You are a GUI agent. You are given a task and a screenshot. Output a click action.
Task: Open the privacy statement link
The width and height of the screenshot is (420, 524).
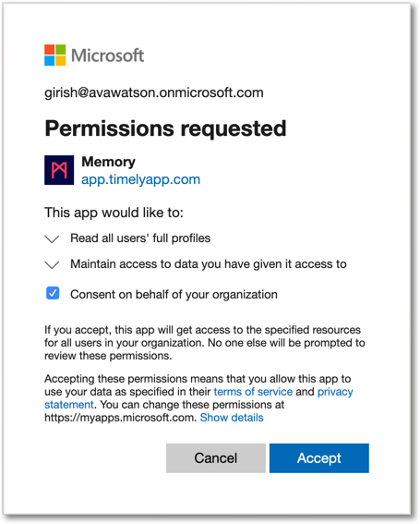(x=335, y=392)
